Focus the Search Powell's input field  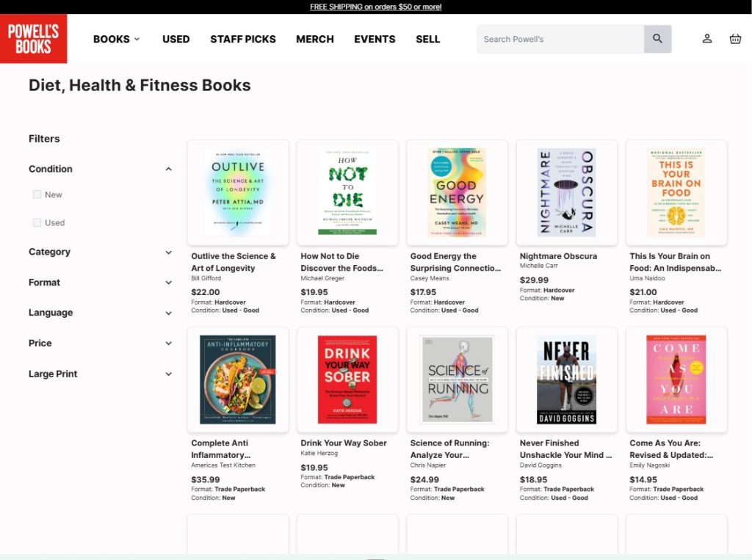[560, 39]
